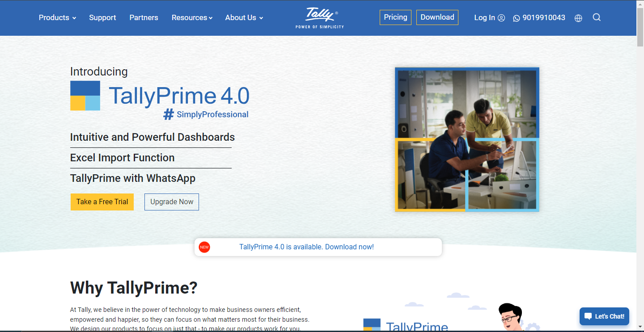Open the Partners menu item

(144, 18)
